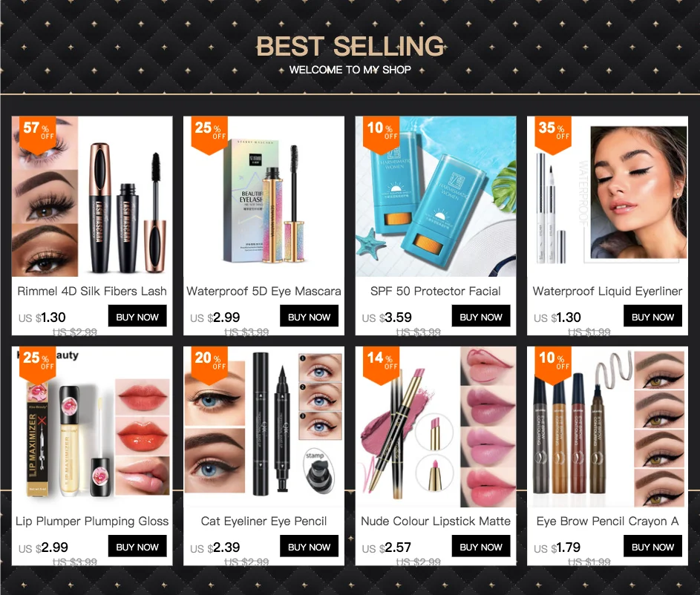Click the BEST SELLING banner heading
700x595 pixels.
(x=350, y=47)
